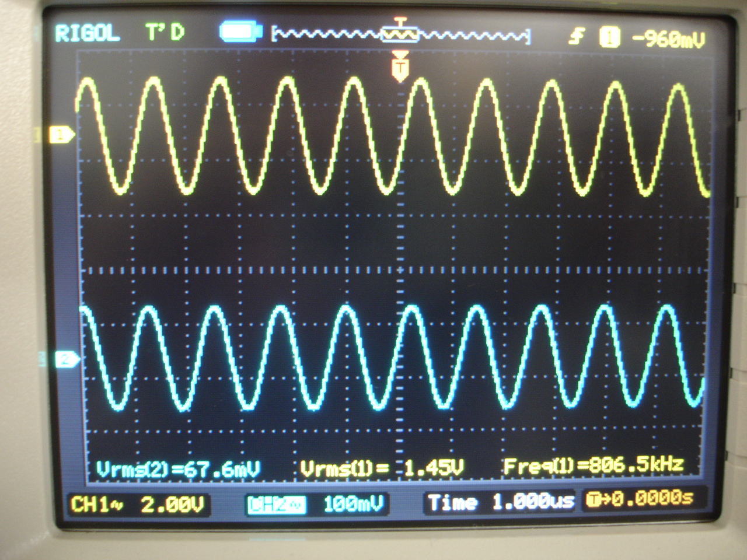This screenshot has height=560, width=747.
Task: Click the yellow channel 1 sine waveform
Action: tap(393, 137)
